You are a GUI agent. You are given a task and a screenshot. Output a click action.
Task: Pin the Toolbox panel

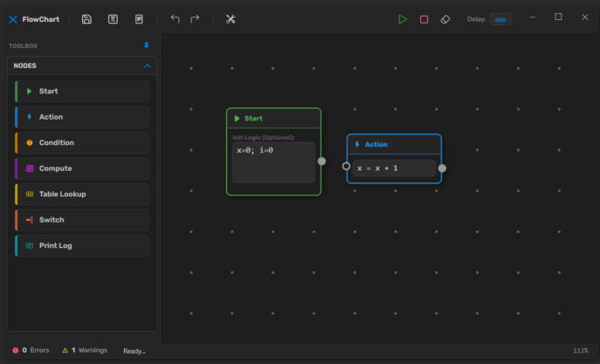147,45
